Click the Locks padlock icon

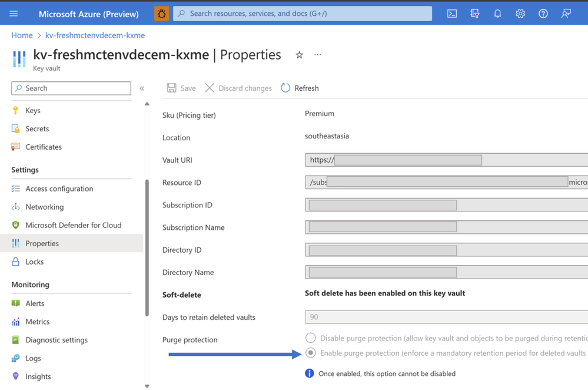click(x=15, y=262)
